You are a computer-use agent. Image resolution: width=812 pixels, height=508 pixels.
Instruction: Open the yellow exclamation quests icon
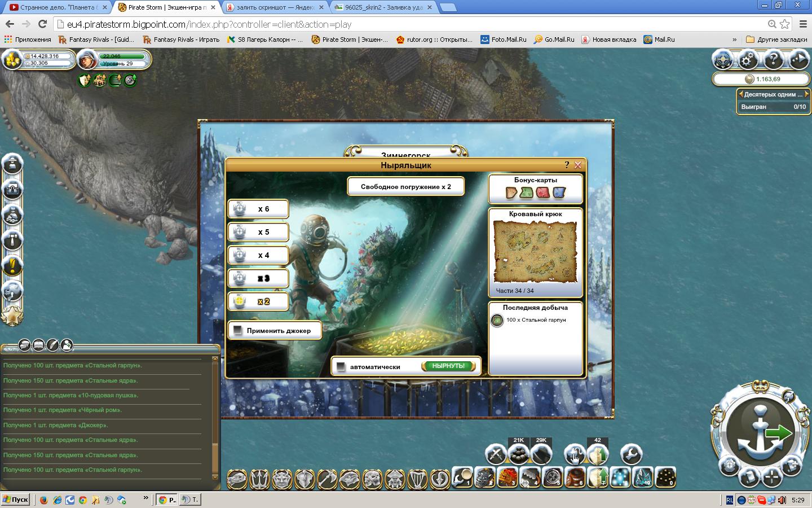12,265
